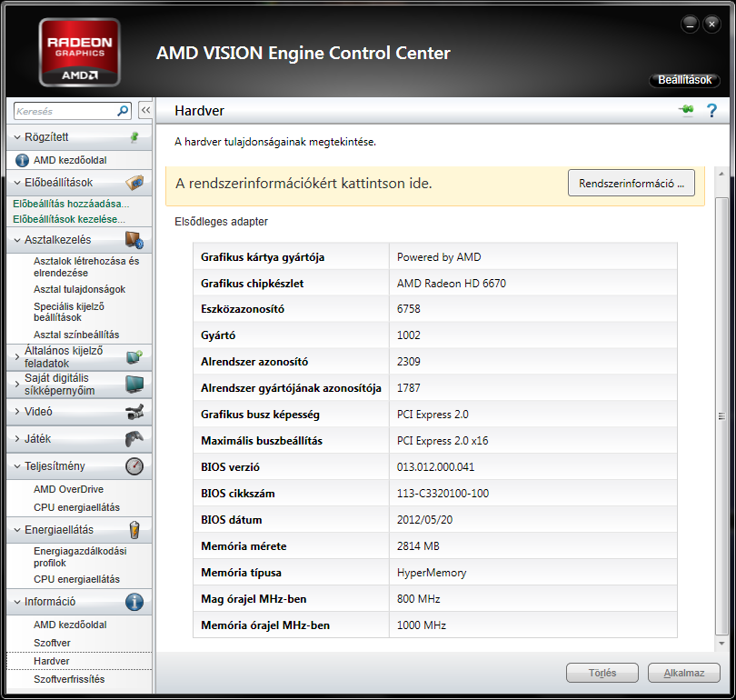Collapse the sidebar with the double-arrow button
The width and height of the screenshot is (736, 700).
[145, 110]
